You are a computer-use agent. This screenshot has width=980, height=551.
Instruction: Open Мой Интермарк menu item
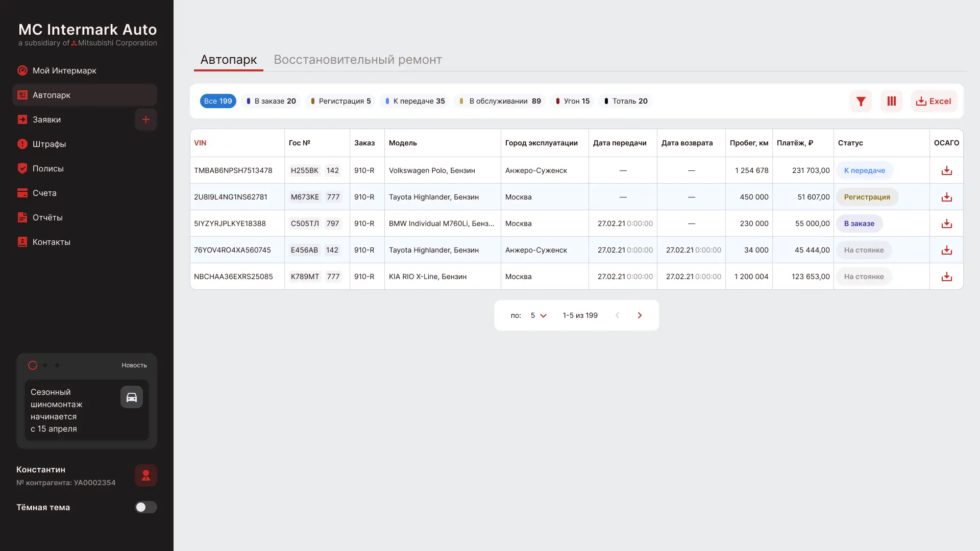tap(85, 70)
